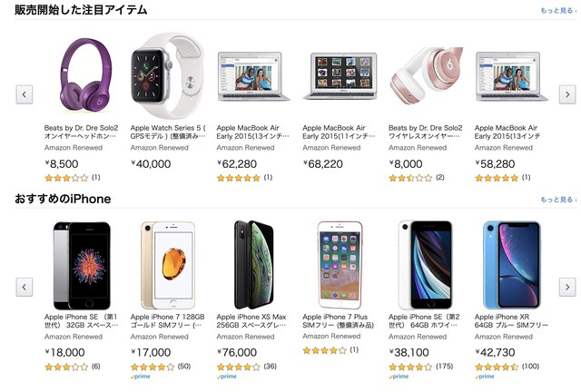Open the top section's もっと見る link
Viewport: 581px width, 392px height.
coord(557,11)
